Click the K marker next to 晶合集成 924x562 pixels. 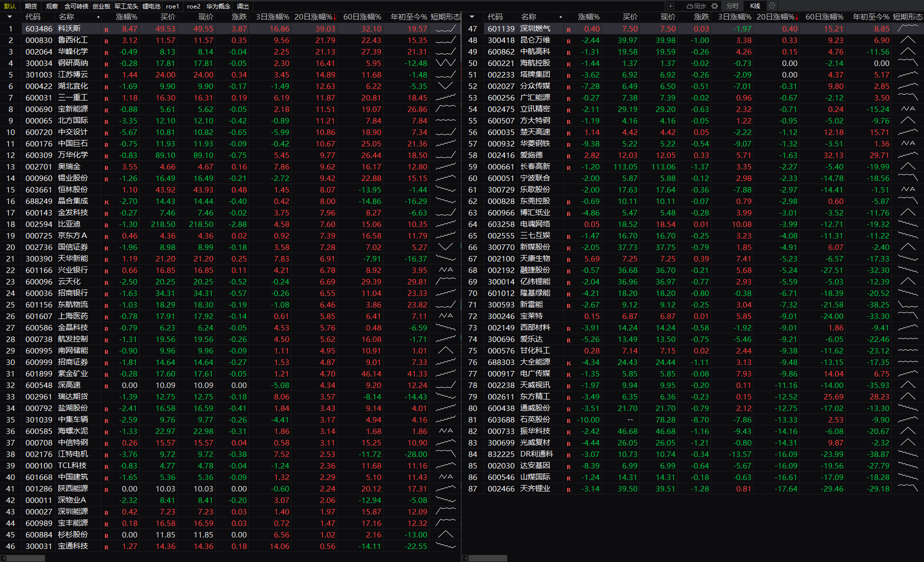pos(106,202)
